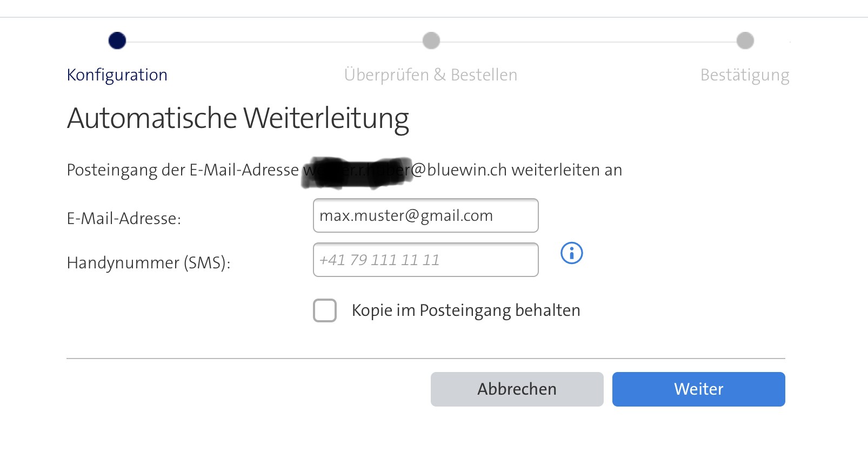The height and width of the screenshot is (453, 868).
Task: Click into the Handynummer phone number field
Action: tap(425, 260)
